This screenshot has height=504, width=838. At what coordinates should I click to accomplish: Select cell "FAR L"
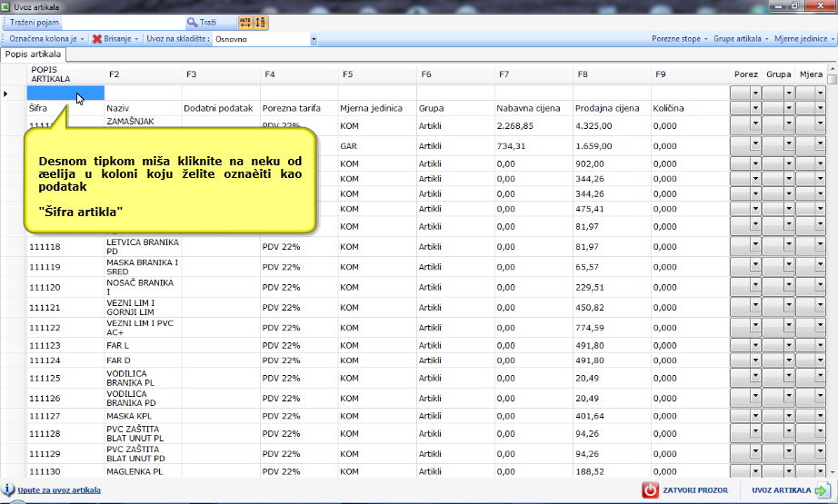pyautogui.click(x=143, y=345)
